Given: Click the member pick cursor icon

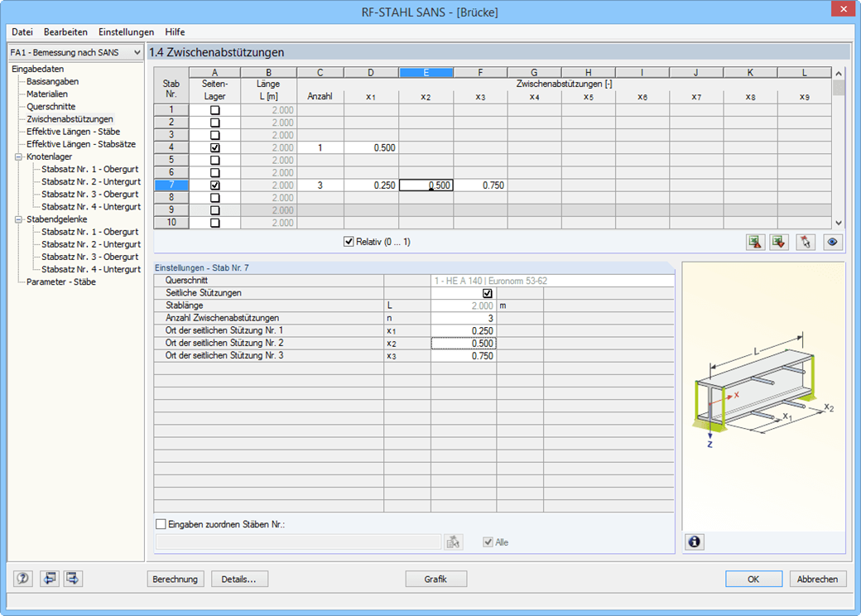Looking at the screenshot, I should [x=806, y=242].
